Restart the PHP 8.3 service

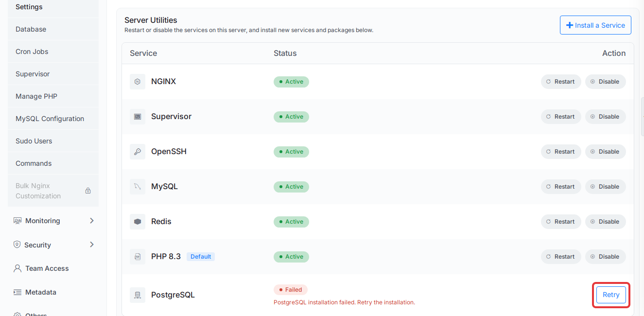tap(561, 257)
